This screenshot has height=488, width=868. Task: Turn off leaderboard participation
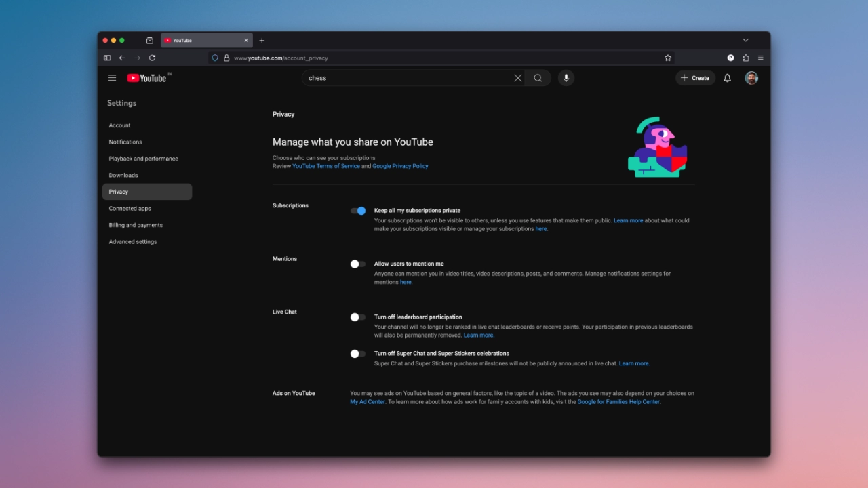pyautogui.click(x=357, y=317)
